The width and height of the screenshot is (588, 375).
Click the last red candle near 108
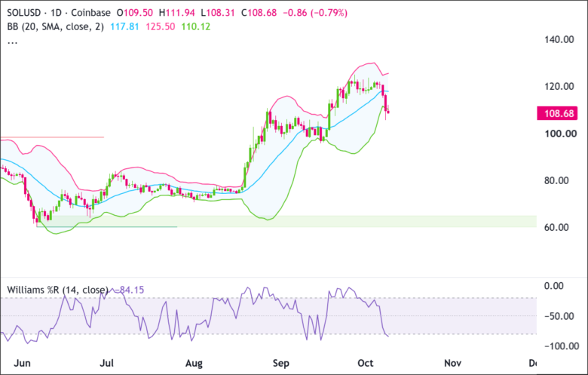pos(388,112)
